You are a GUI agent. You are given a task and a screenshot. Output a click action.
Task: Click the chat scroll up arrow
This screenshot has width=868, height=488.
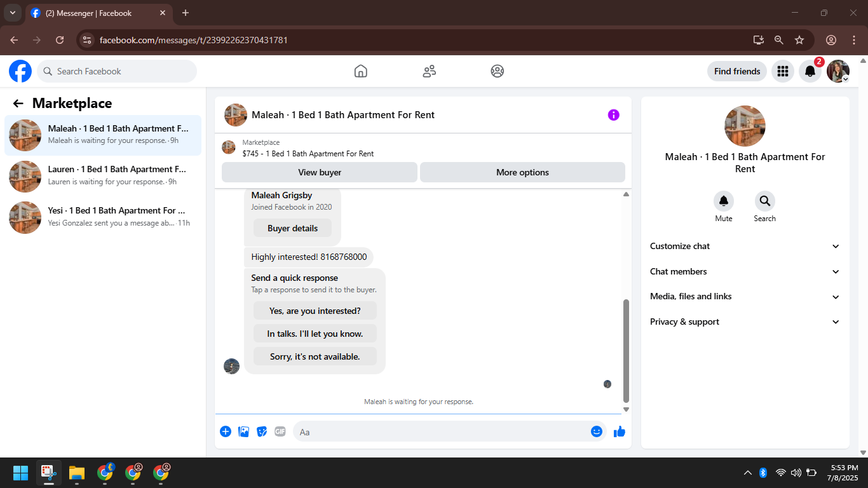[626, 194]
